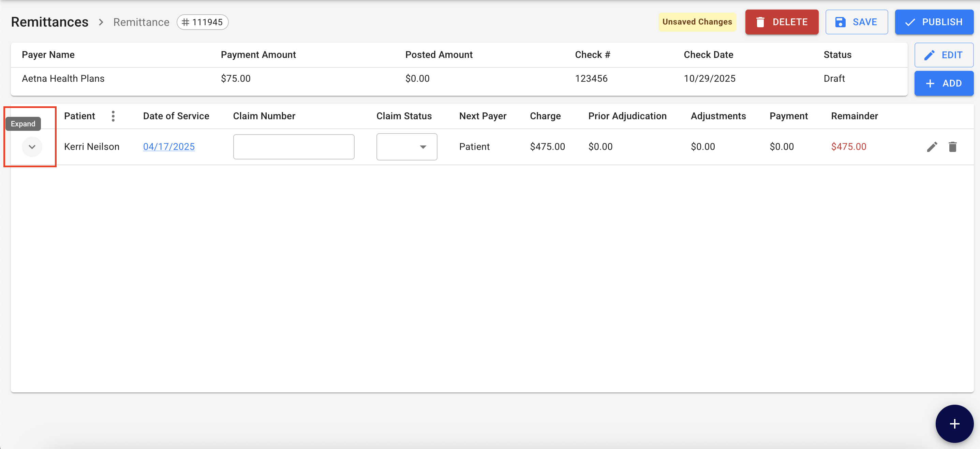
Task: Click the EDIT button with pencil icon
Action: coord(944,55)
